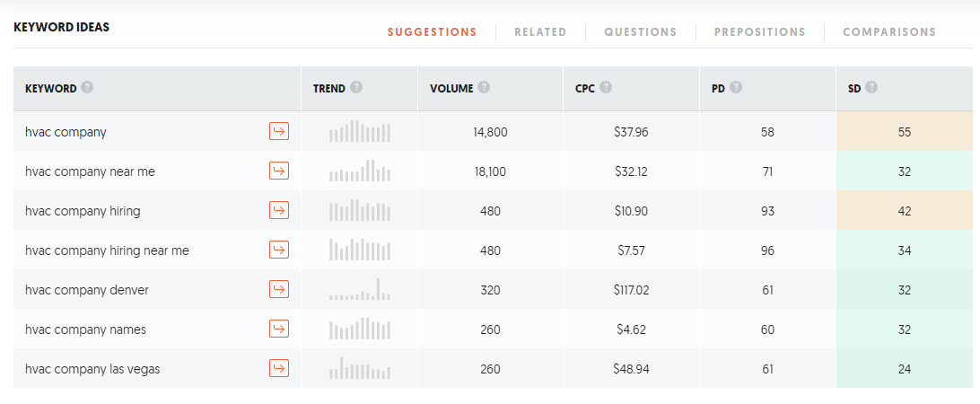Viewport: 980px width, 404px height.
Task: Open arrow icon for 'hvac company denver'
Action: tap(279, 289)
